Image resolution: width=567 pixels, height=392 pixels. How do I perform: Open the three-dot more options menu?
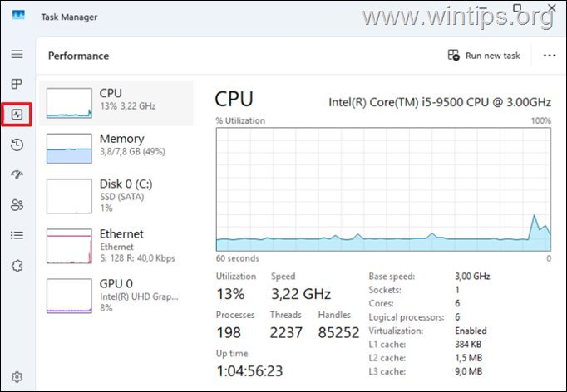click(x=550, y=56)
